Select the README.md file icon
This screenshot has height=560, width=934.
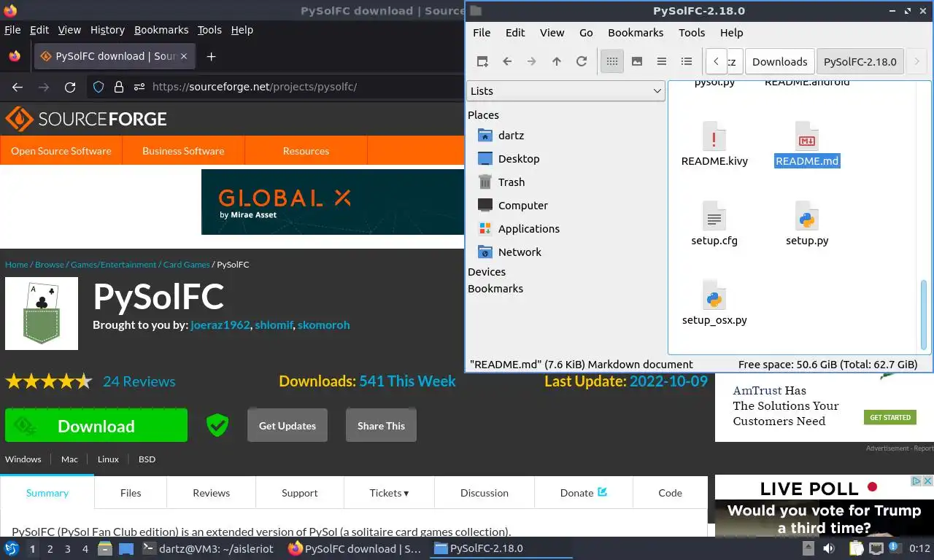[806, 137]
